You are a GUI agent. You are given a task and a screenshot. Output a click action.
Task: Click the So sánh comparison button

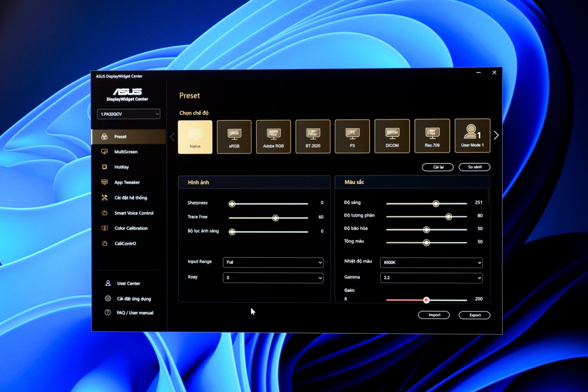(474, 167)
